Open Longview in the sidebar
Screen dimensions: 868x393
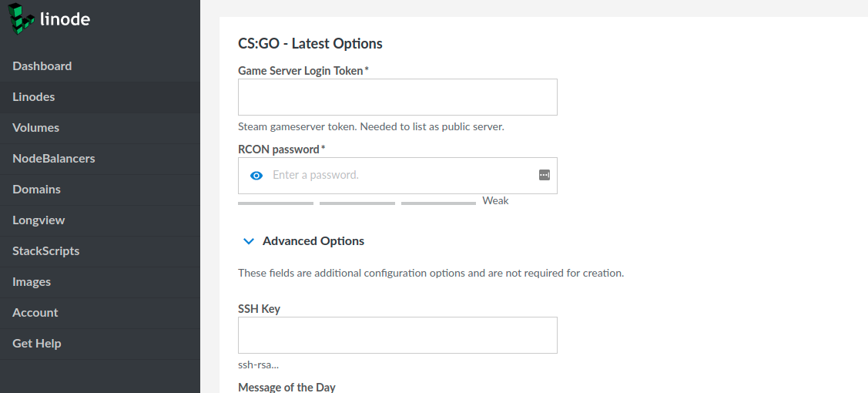[99, 220]
